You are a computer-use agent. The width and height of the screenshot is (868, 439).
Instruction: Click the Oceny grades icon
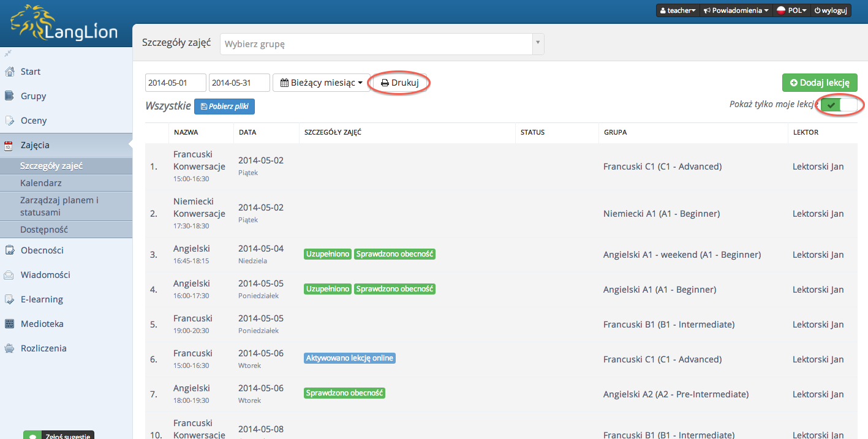(x=9, y=121)
